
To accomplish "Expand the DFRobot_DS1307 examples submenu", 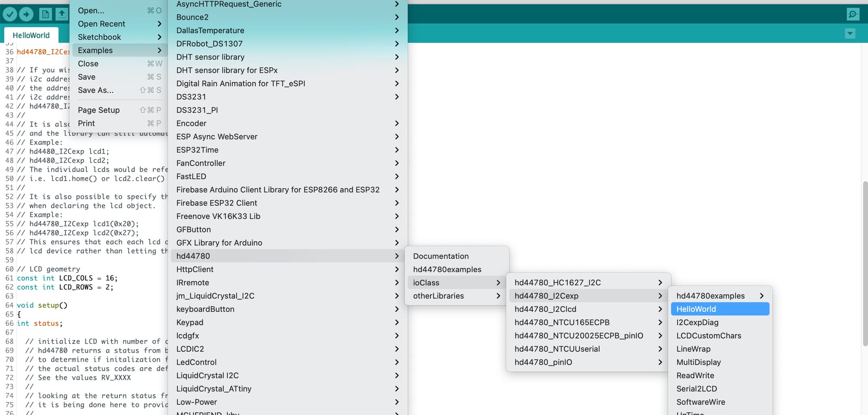I will pyautogui.click(x=288, y=44).
